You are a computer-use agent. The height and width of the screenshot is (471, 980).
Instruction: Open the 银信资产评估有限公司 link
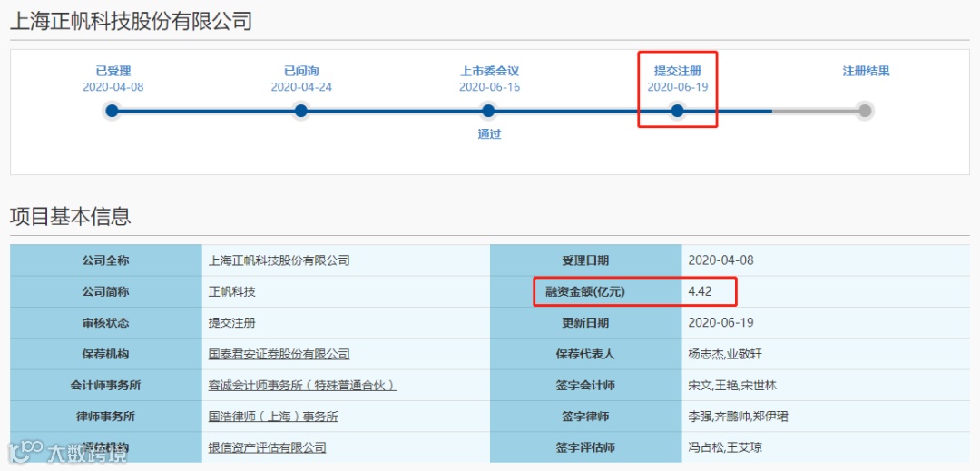pyautogui.click(x=267, y=448)
